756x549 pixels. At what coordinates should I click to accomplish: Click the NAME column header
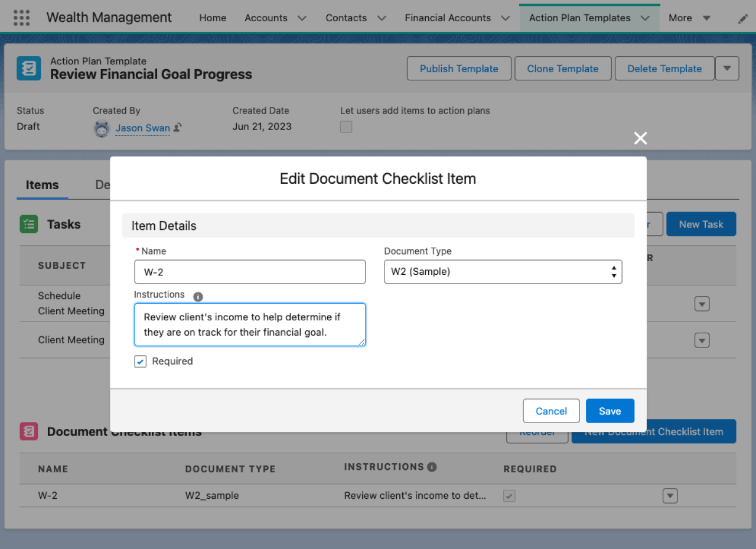click(53, 469)
